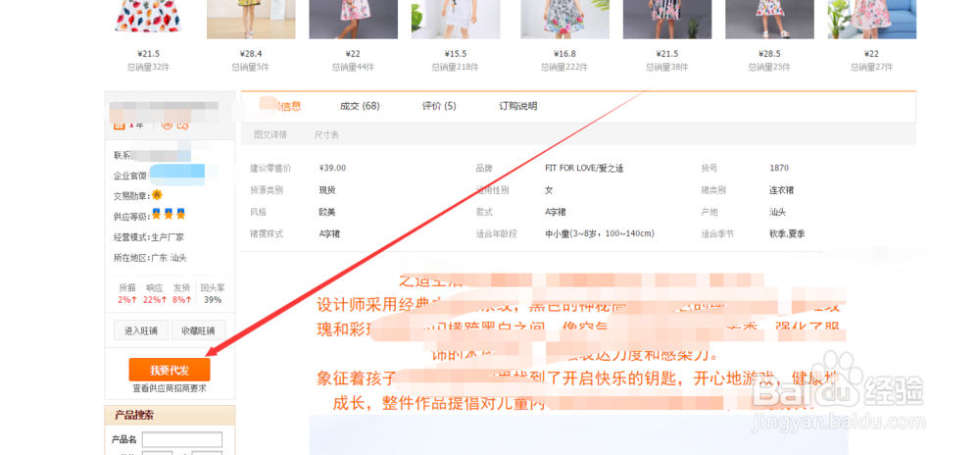Open the dress thumbnail priced ¥15.5

tap(456, 20)
